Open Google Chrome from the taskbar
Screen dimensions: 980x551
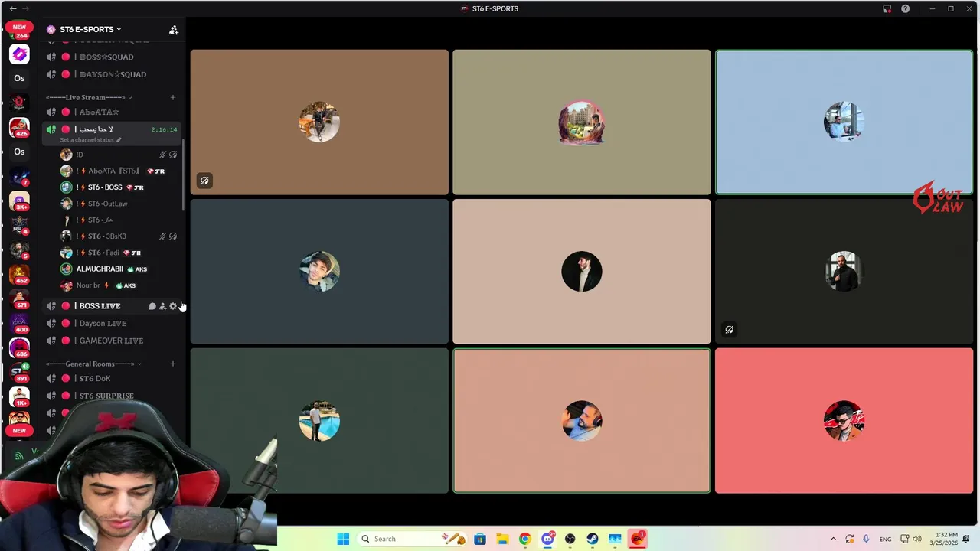click(x=524, y=539)
